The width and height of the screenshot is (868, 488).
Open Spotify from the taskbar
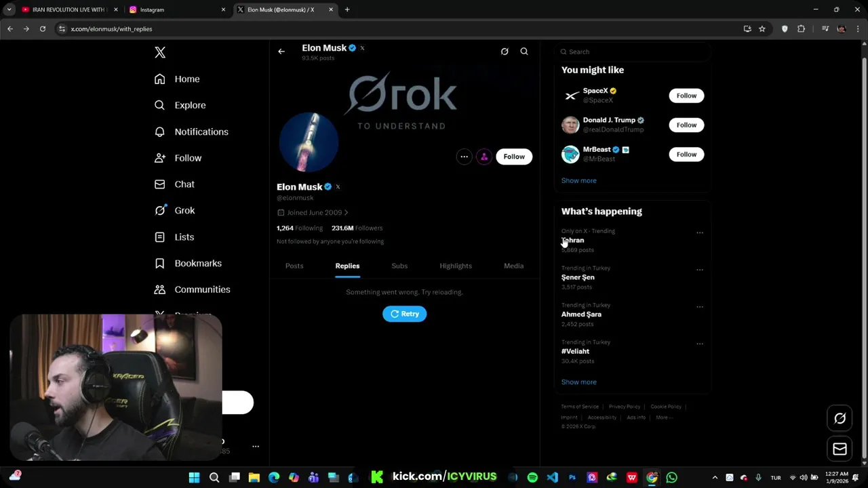pyautogui.click(x=532, y=478)
